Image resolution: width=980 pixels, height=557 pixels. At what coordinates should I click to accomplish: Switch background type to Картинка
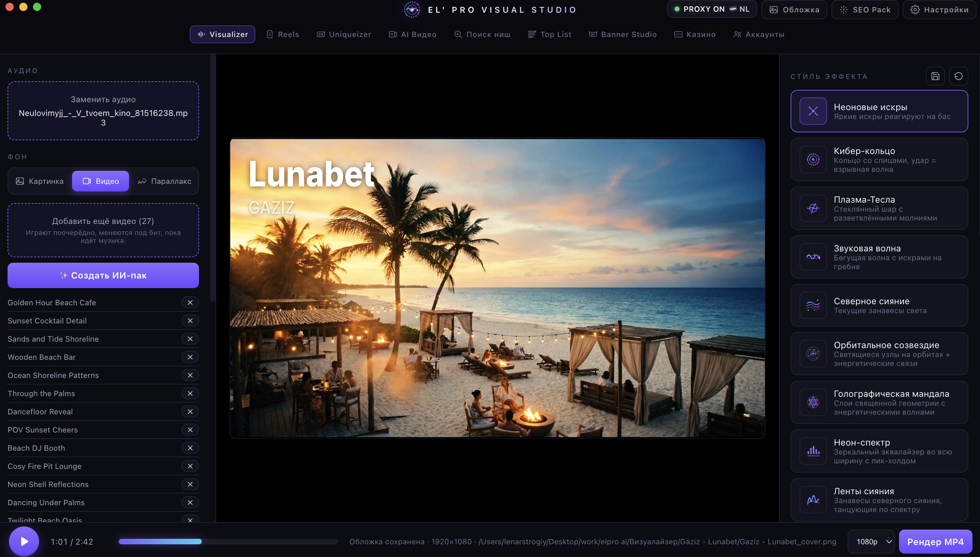coord(40,181)
